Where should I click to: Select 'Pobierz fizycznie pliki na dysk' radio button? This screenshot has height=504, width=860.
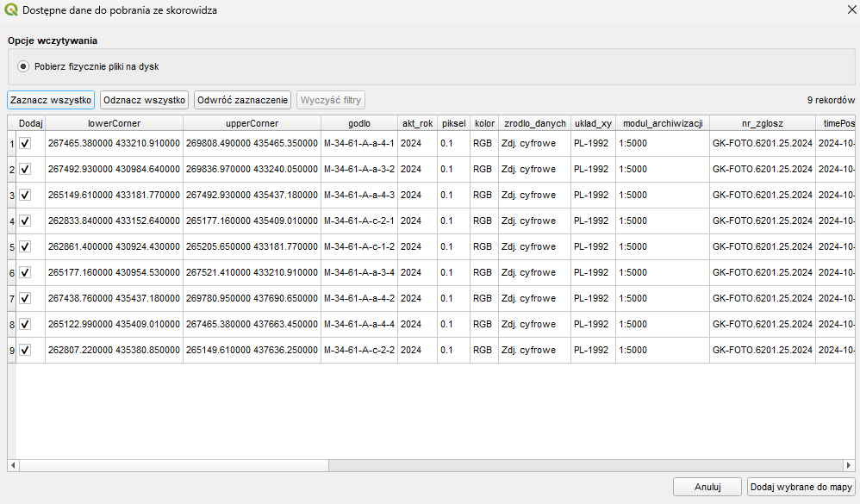tap(24, 66)
